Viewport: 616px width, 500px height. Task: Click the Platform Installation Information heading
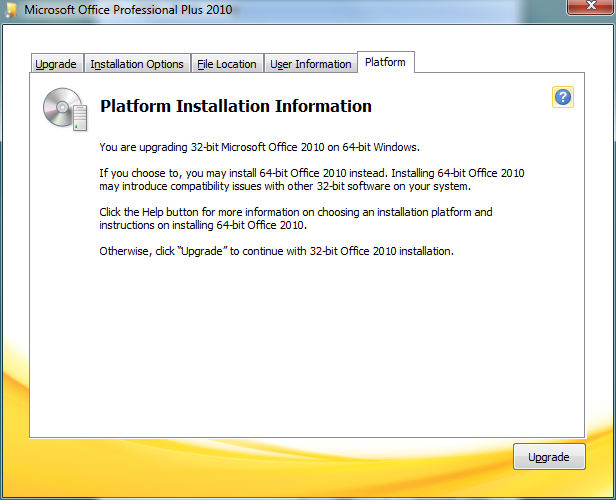(x=236, y=106)
